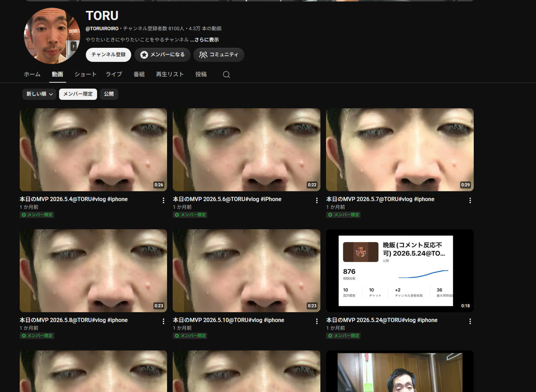
Task: Open title link 本日のMVP 2026.5.6@TORU#vlog
Action: click(x=227, y=199)
